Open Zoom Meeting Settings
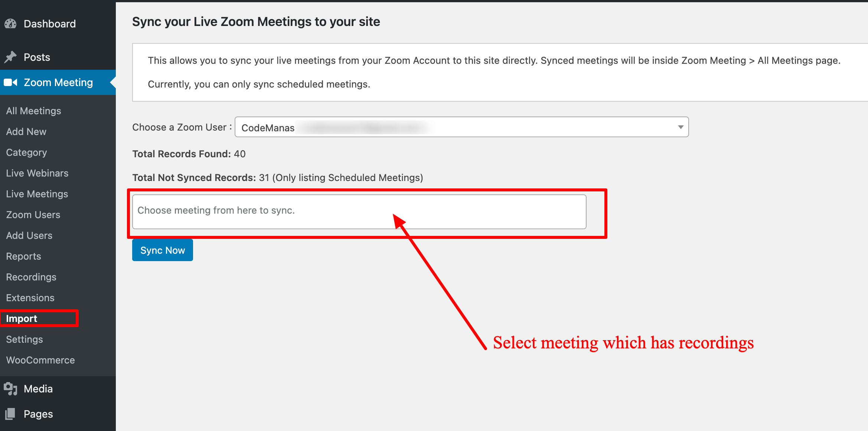 (x=25, y=339)
